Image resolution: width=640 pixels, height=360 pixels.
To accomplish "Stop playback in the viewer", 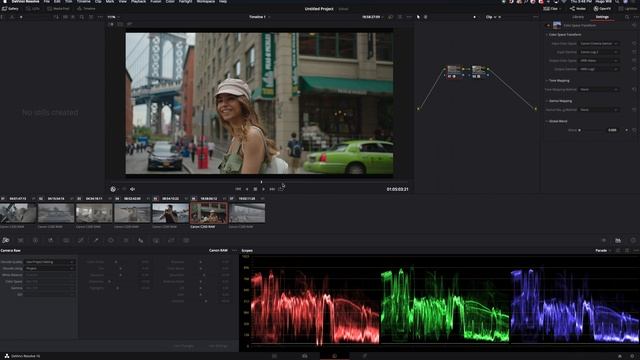I will click(x=255, y=189).
